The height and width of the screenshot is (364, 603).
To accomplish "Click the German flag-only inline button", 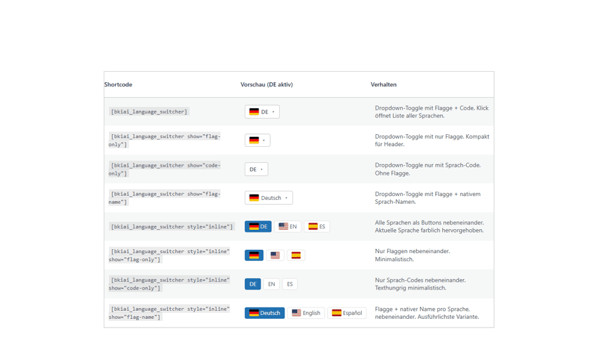I will (254, 255).
